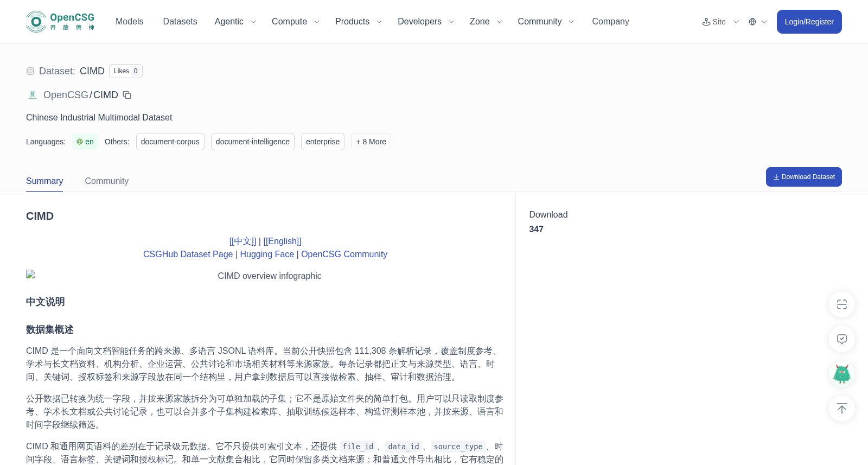Click the Download Dataset button

(x=803, y=177)
